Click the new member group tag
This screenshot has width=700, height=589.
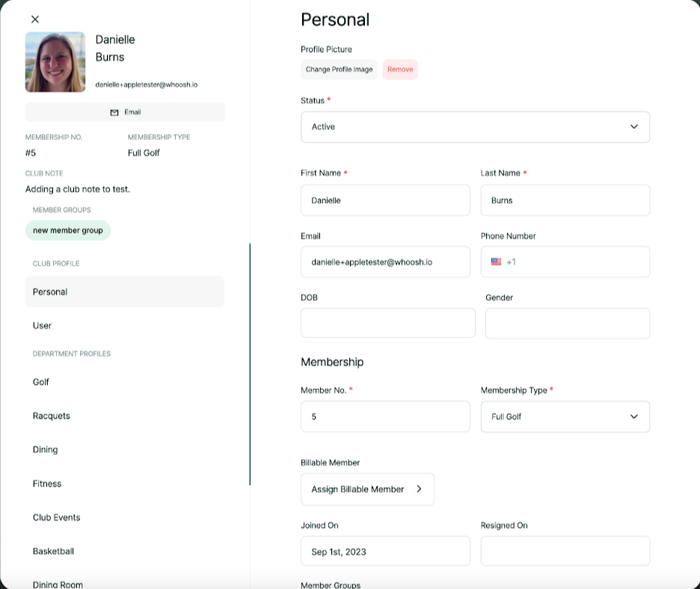68,231
